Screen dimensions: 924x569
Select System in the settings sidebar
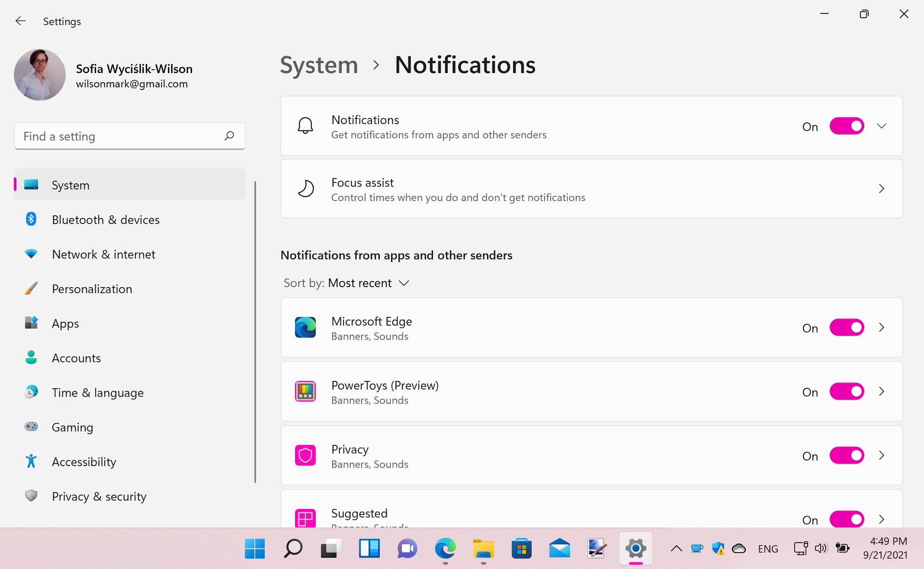point(70,185)
